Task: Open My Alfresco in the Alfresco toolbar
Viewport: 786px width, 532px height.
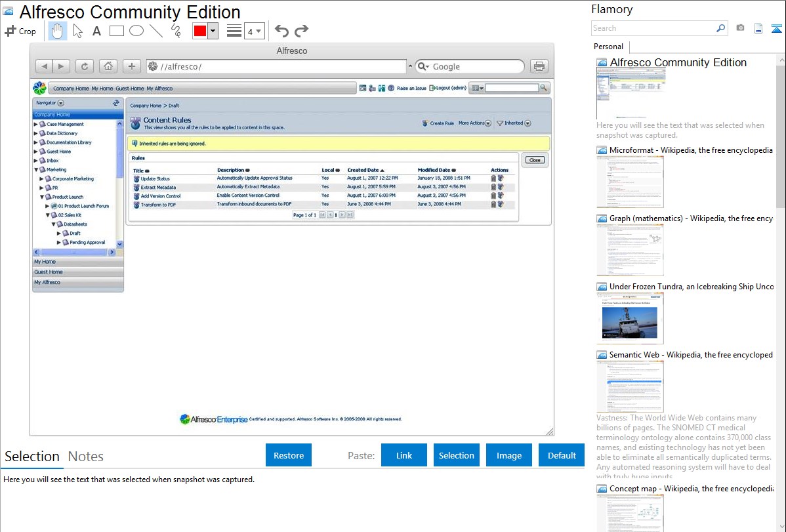Action: 159,89
